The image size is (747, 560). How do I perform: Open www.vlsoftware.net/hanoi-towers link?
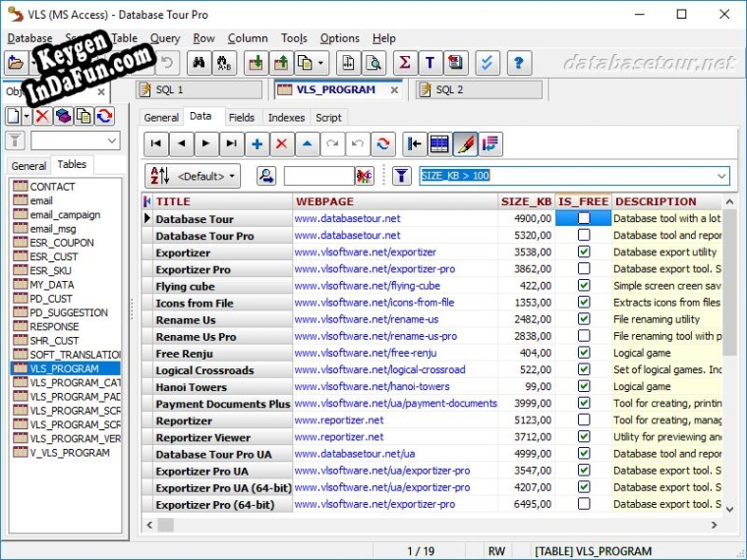[372, 386]
